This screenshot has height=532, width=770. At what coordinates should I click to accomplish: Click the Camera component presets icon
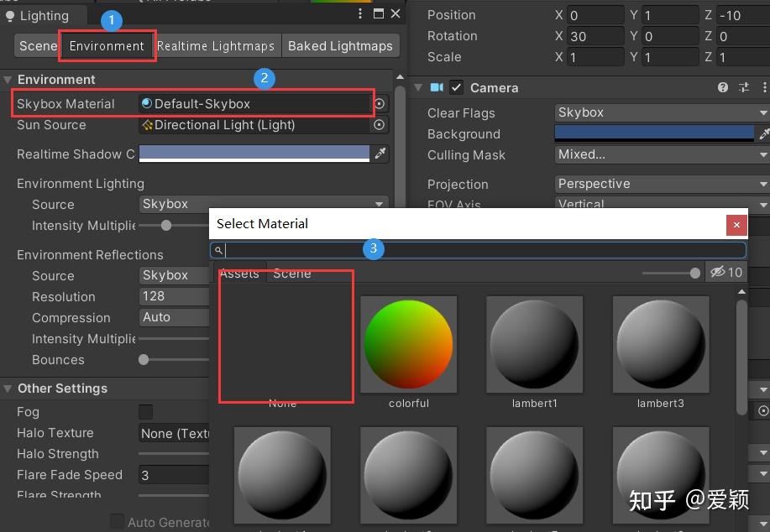[x=742, y=88]
